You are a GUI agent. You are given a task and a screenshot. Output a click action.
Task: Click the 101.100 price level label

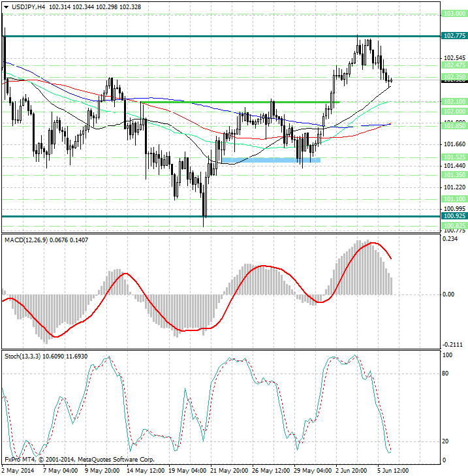454,199
